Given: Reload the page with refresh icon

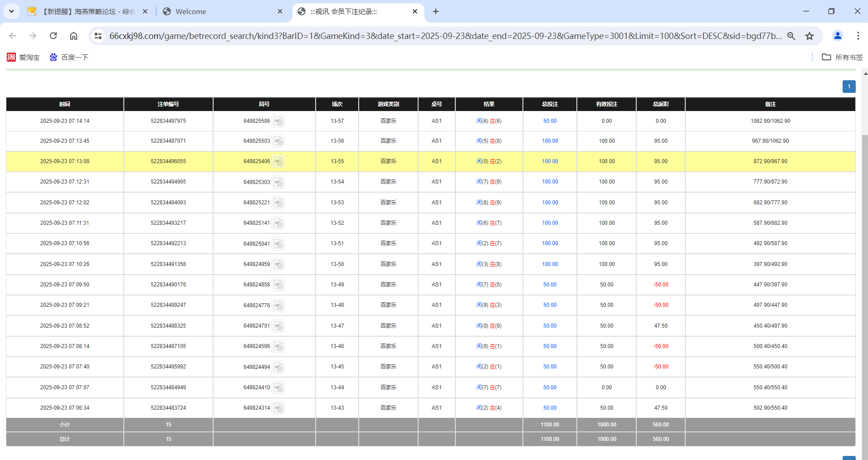Looking at the screenshot, I should (x=53, y=36).
